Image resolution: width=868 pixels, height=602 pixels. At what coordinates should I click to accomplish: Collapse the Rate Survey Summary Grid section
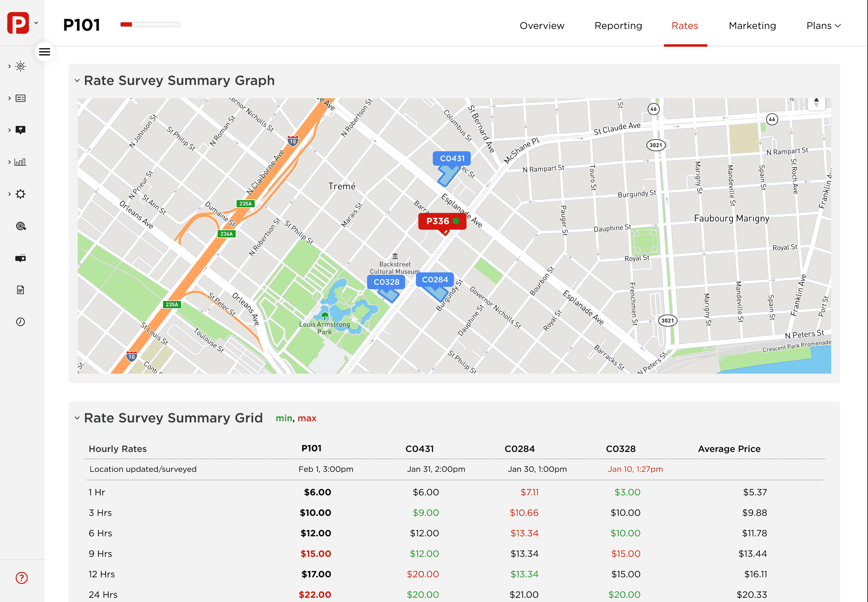click(x=77, y=418)
